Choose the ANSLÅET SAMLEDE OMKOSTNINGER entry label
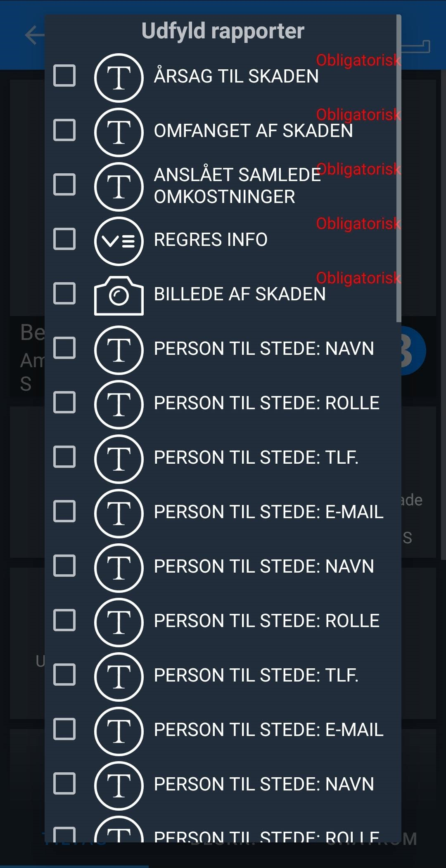The height and width of the screenshot is (868, 446). [231, 186]
